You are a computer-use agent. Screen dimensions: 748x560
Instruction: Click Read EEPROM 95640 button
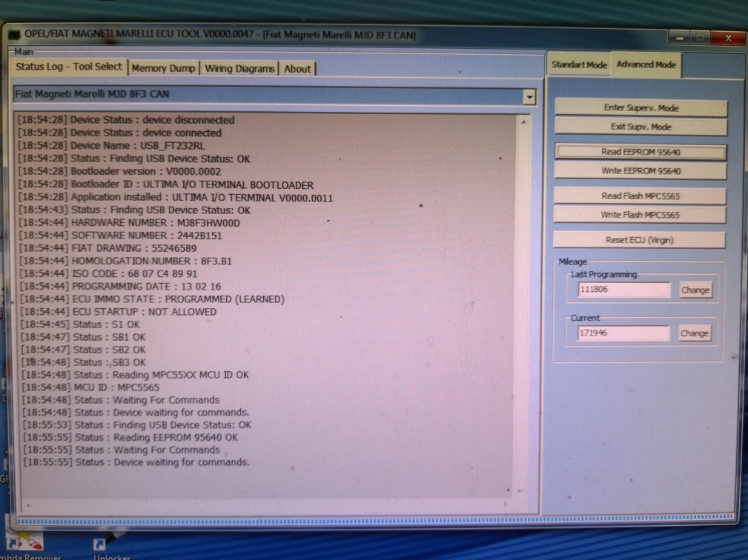pos(641,152)
